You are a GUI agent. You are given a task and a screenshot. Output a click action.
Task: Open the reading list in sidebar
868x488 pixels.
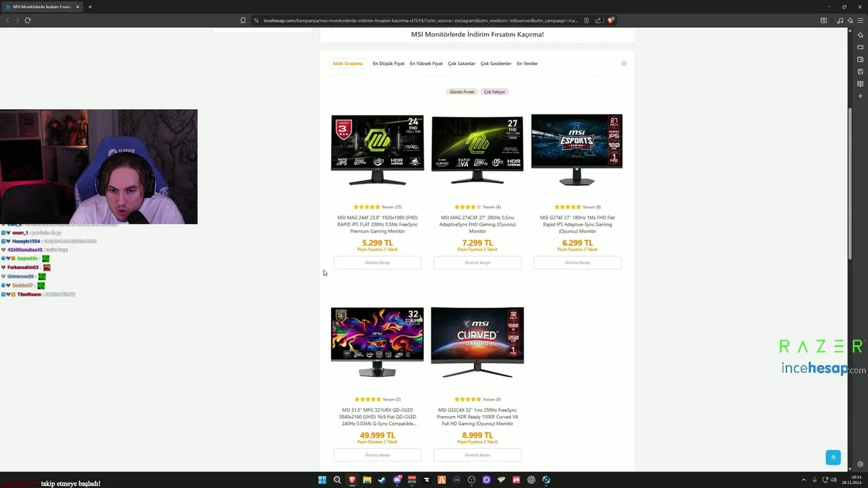coord(860,83)
